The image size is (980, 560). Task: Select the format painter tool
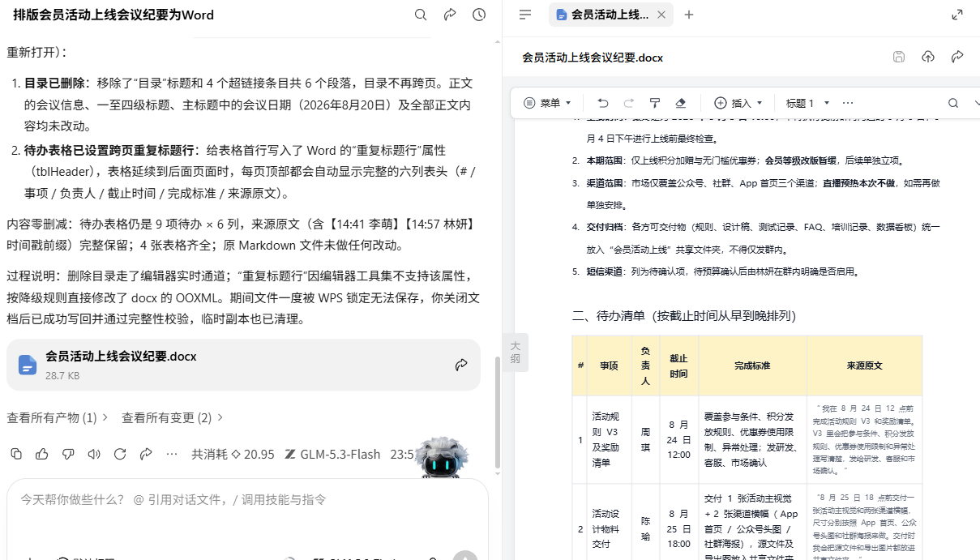pos(655,103)
